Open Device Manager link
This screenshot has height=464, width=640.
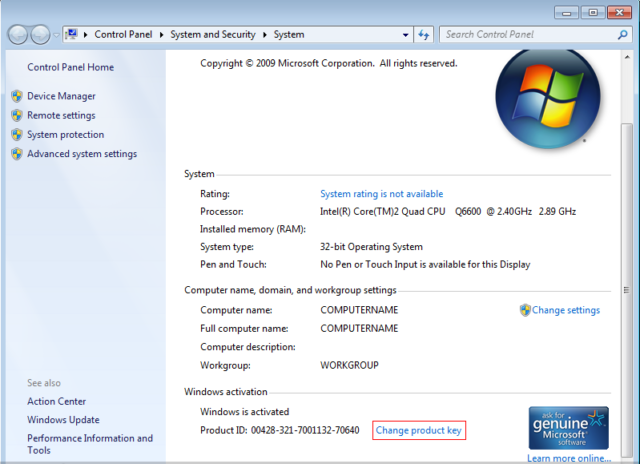[61, 96]
